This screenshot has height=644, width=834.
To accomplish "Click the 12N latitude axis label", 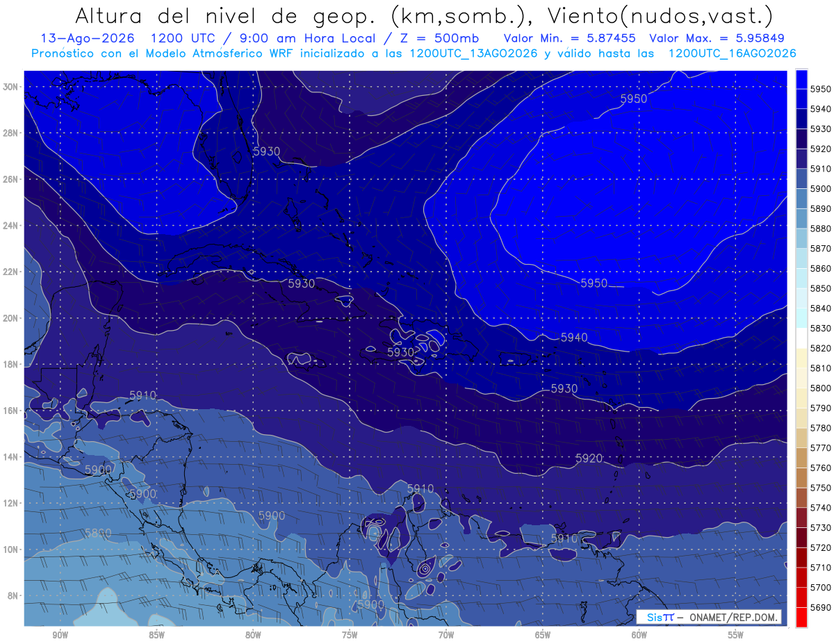I will tap(12, 503).
